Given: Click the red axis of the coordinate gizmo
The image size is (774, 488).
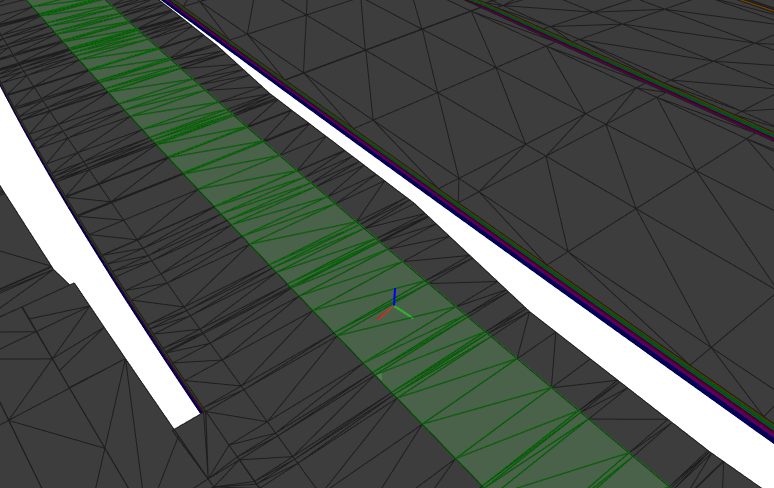Looking at the screenshot, I should tap(385, 313).
